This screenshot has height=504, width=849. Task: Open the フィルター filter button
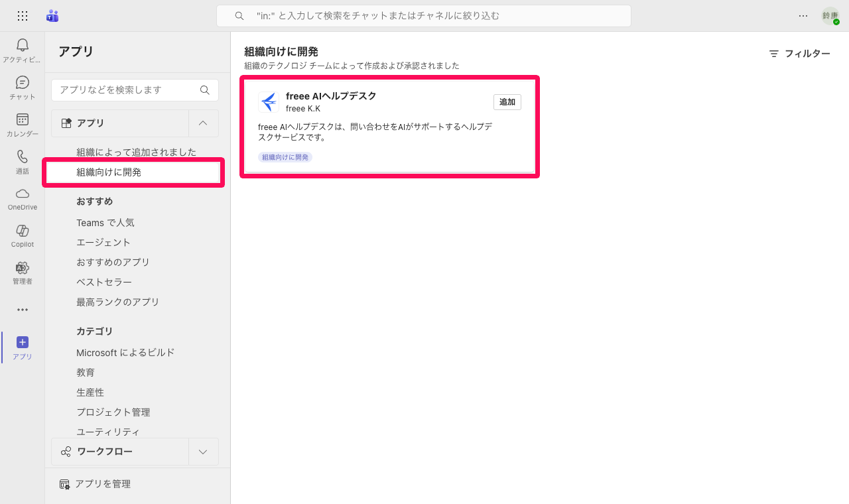[800, 54]
